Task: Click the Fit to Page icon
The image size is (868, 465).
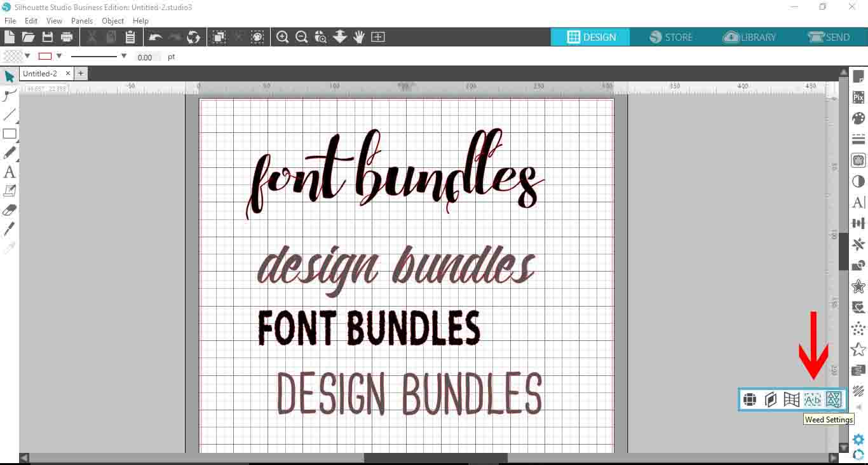Action: [x=378, y=37]
